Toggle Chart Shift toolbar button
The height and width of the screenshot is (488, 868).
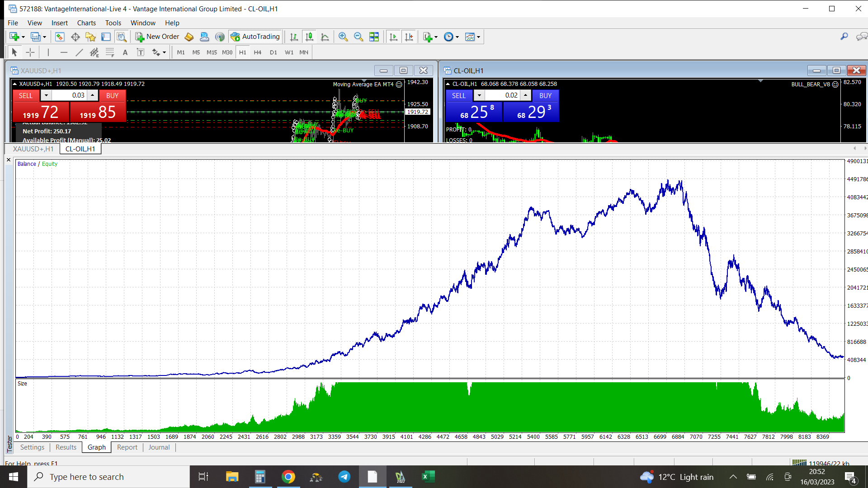tap(409, 37)
